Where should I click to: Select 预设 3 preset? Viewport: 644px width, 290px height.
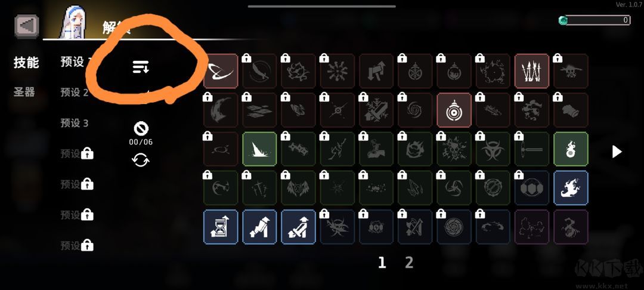(x=75, y=124)
